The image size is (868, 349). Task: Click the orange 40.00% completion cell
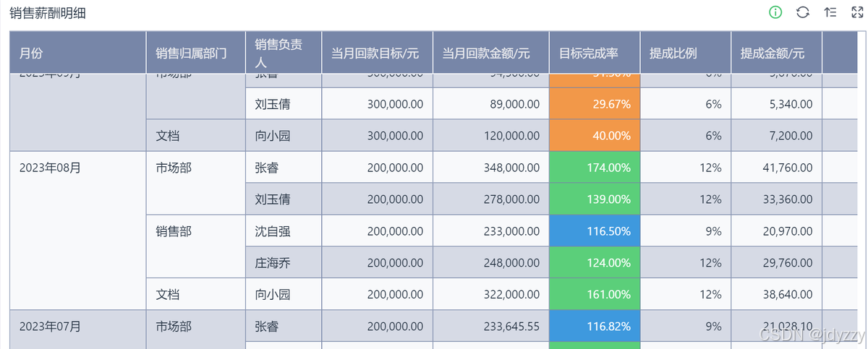click(595, 135)
